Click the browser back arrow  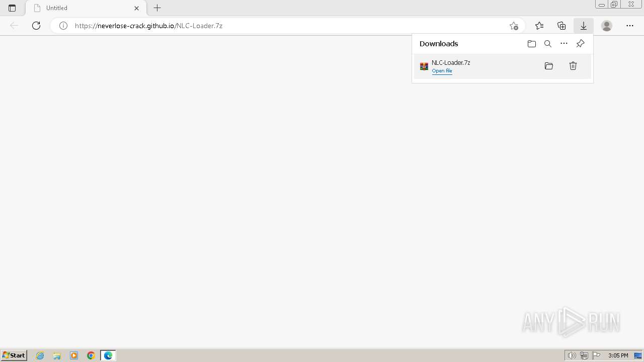[x=14, y=26]
